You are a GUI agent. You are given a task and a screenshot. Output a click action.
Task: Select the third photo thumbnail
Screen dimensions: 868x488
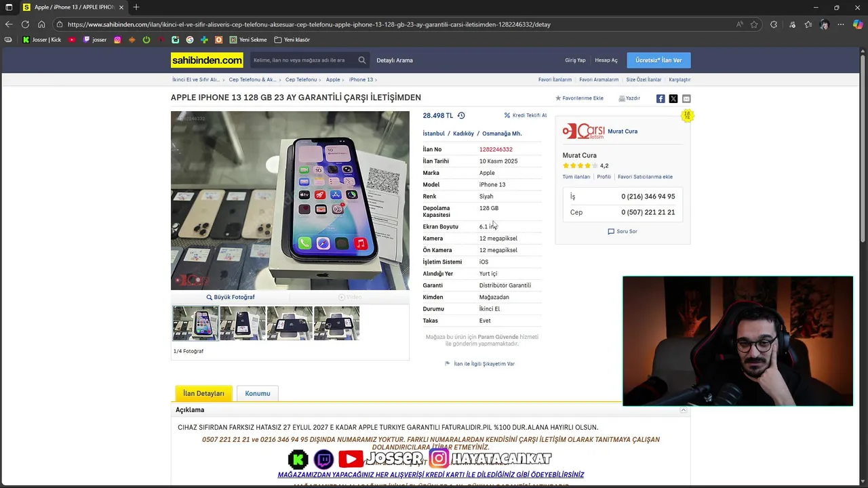(290, 323)
